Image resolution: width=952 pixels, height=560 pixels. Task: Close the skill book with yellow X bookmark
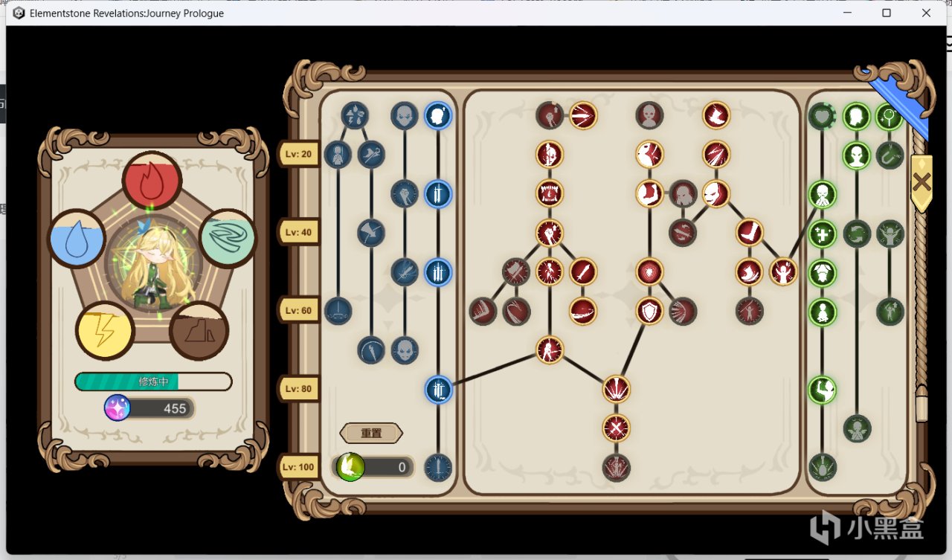[922, 182]
